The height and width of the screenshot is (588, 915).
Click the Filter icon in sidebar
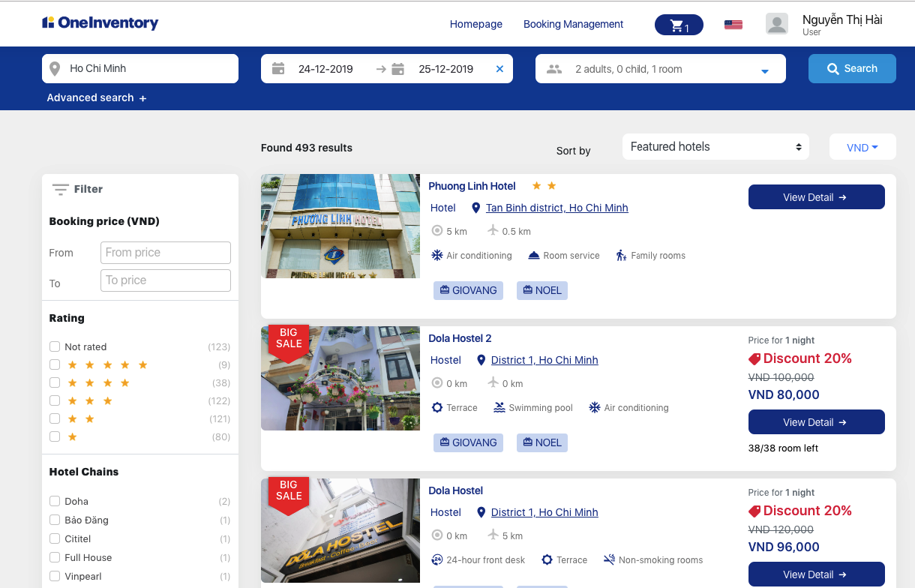click(61, 190)
